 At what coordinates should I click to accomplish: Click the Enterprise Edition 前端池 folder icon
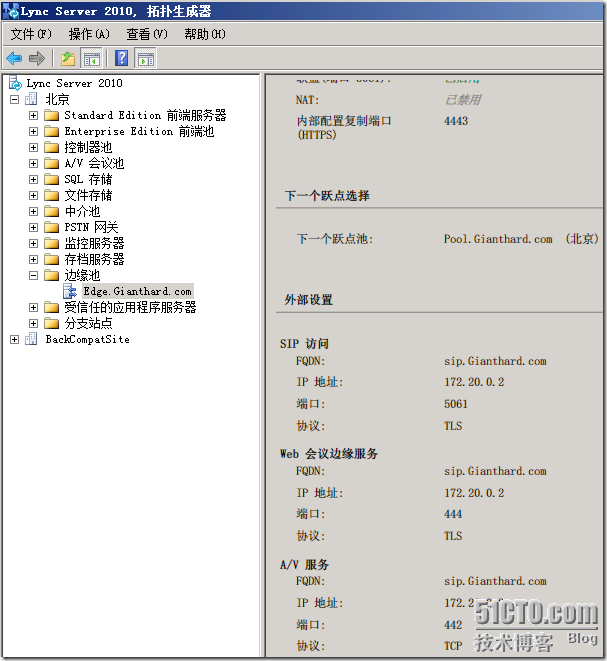click(x=51, y=131)
